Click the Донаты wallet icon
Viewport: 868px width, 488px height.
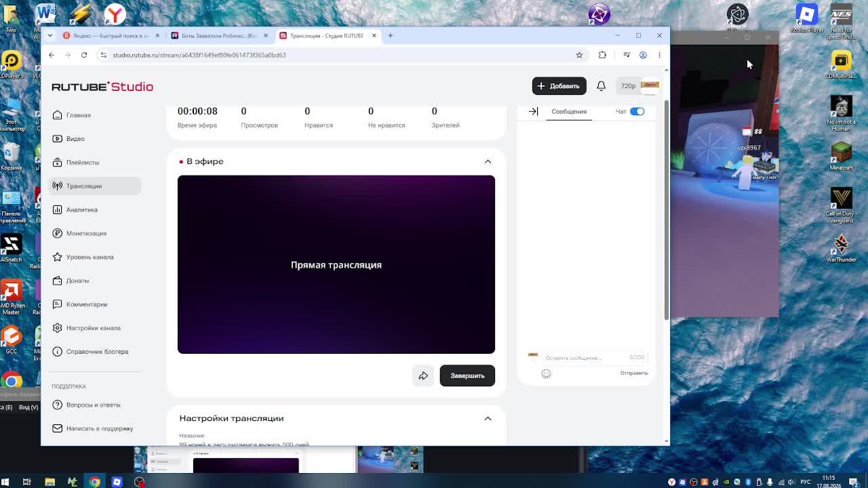58,281
